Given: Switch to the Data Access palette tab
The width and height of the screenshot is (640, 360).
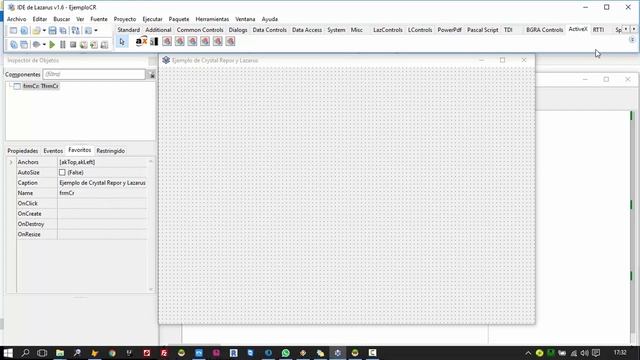Looking at the screenshot, I should [x=307, y=30].
